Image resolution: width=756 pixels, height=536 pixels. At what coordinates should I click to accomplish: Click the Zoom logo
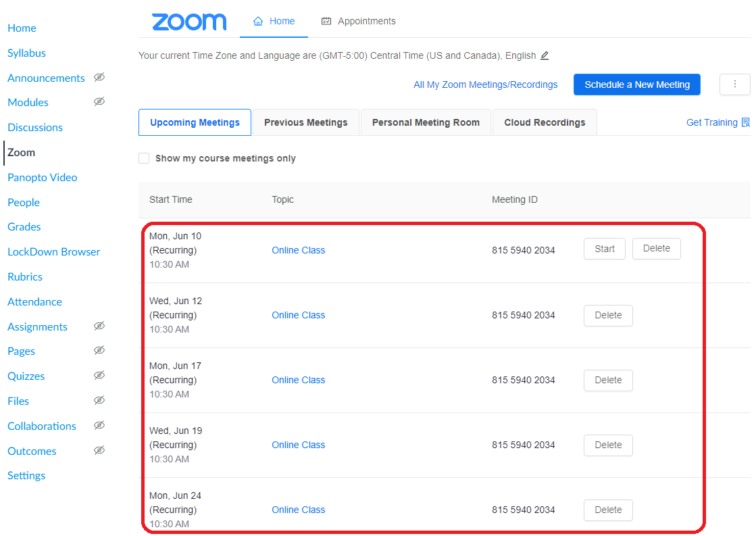[x=189, y=22]
